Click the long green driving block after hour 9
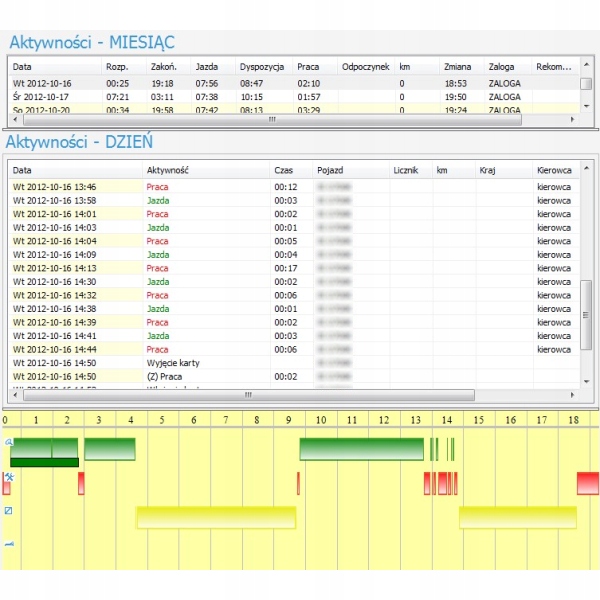This screenshot has width=600, height=600. [x=361, y=449]
